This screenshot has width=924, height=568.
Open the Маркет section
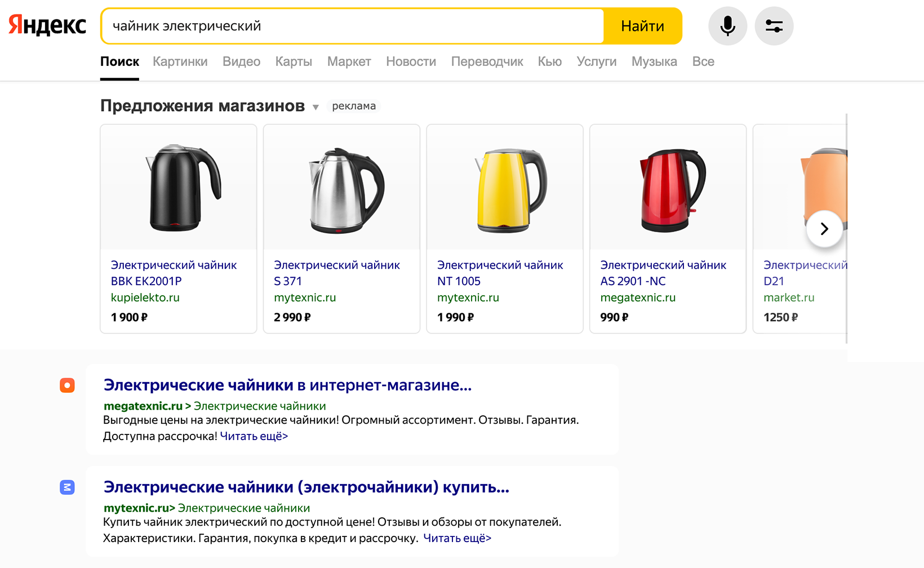click(x=349, y=61)
